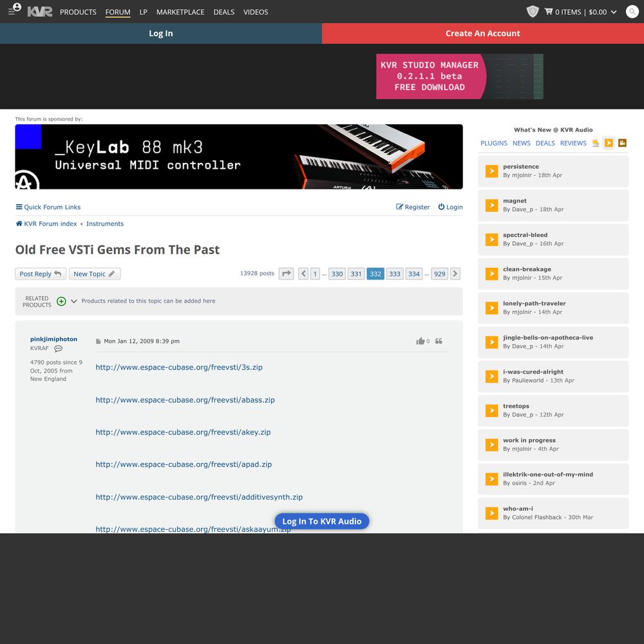Expand the Related Products chevron
This screenshot has height=644, width=644.
(74, 301)
